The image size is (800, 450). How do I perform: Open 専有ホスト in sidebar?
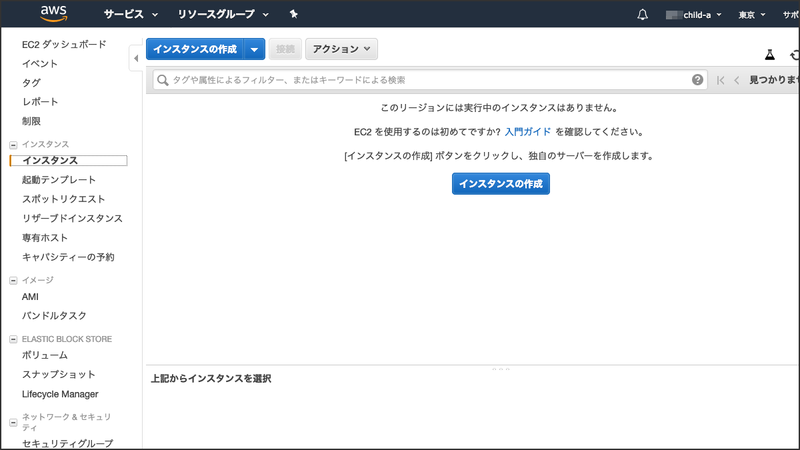coord(45,238)
